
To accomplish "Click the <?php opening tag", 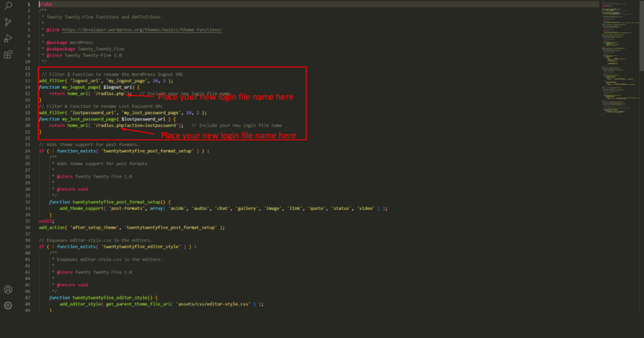I will coord(45,4).
